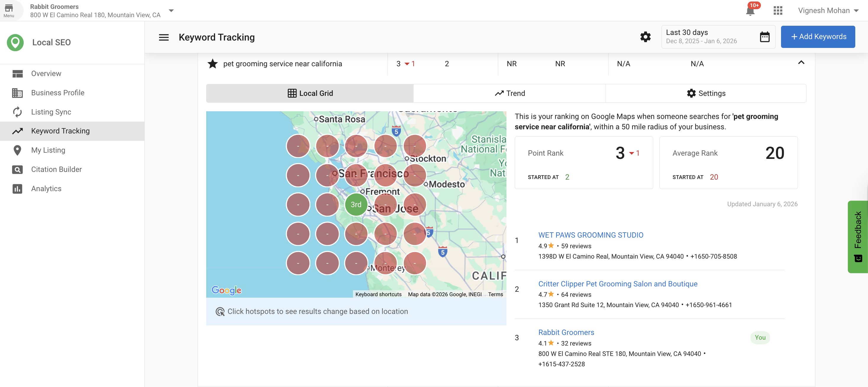Viewport: 868px width, 387px height.
Task: Click the Local SEO pin logo
Action: (x=15, y=42)
